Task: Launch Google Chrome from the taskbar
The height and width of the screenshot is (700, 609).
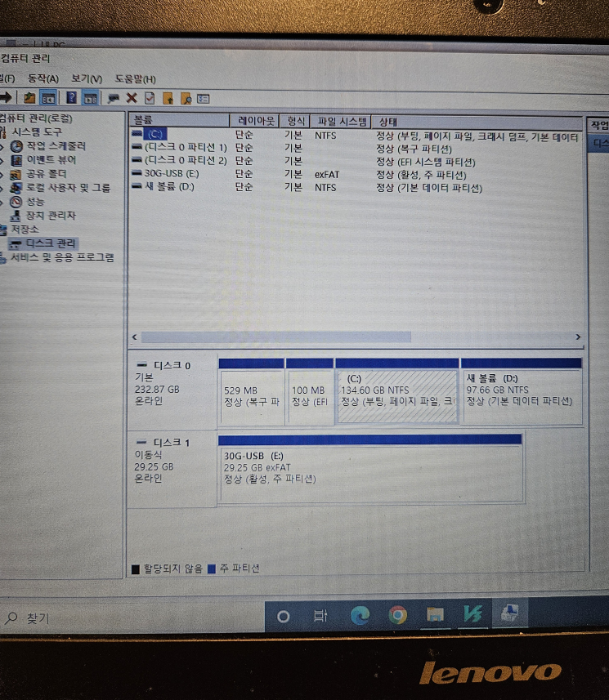Action: point(397,616)
